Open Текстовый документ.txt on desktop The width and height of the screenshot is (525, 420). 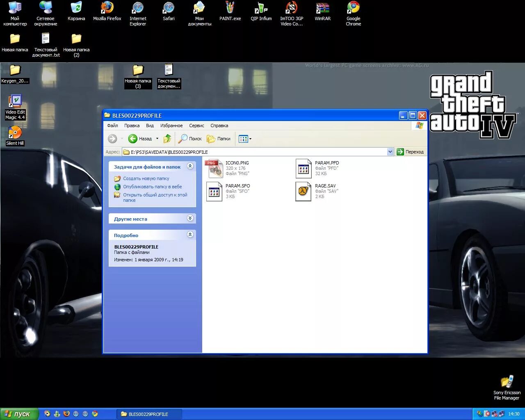click(46, 45)
